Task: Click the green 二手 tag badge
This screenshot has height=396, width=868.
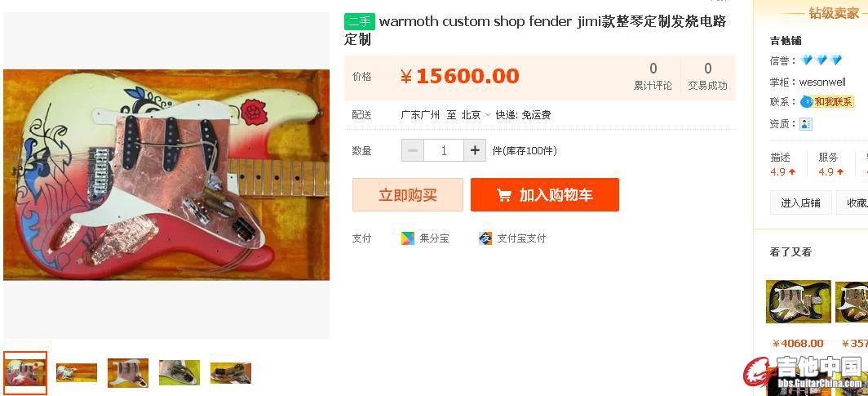Action: pyautogui.click(x=359, y=21)
